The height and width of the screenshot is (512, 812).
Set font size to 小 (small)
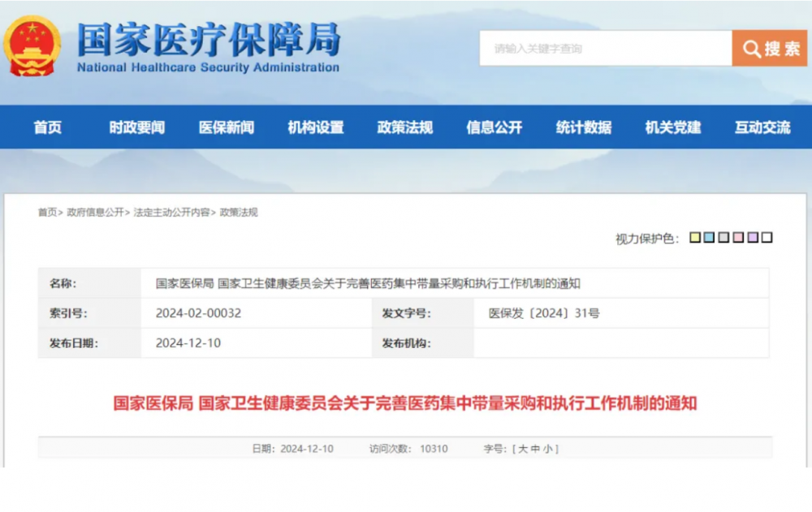click(x=547, y=449)
